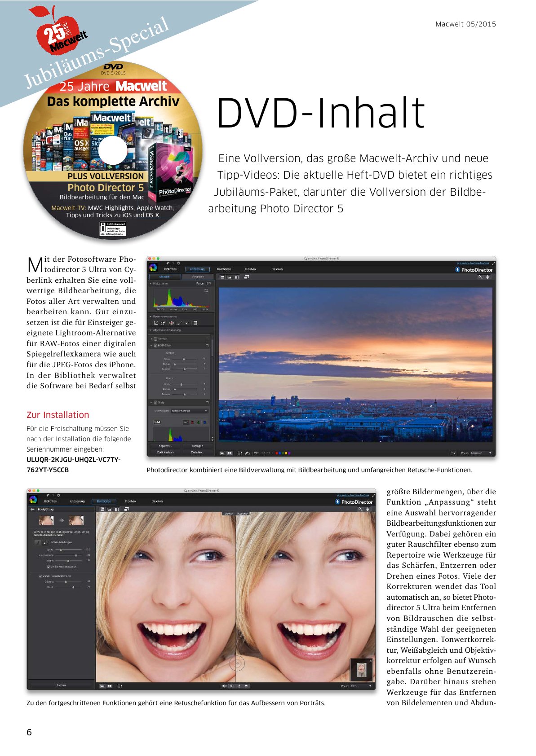The width and height of the screenshot is (536, 756).
Task: Collapse HDR-Effekt section chevron
Action: pos(151,345)
